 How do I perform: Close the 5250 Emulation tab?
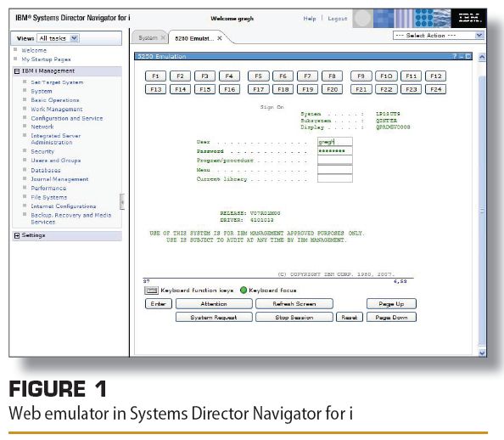point(220,38)
